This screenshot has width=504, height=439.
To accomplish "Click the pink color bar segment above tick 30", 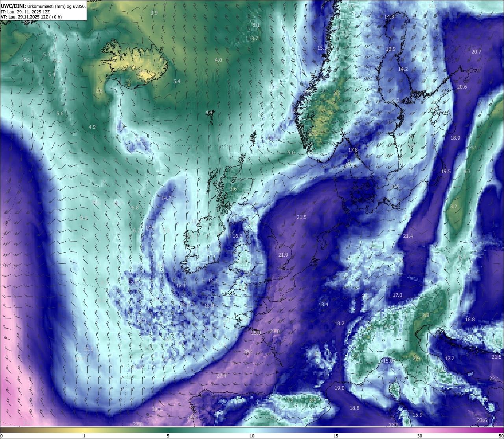I will pyautogui.click(x=420, y=430).
